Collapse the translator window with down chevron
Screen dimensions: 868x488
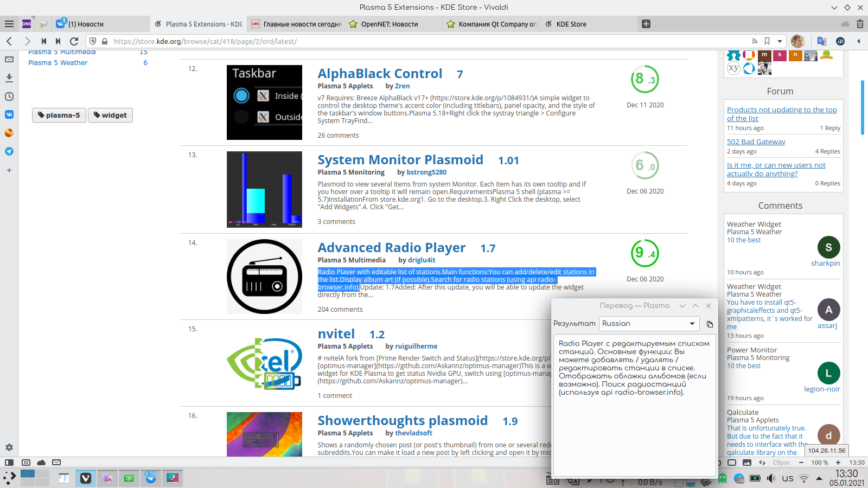point(682,306)
